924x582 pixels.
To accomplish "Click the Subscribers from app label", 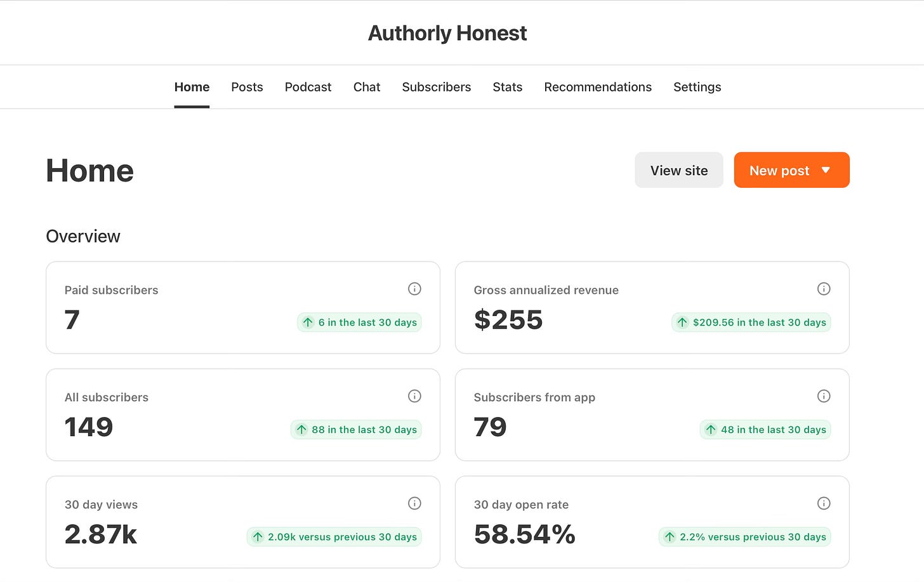I will pyautogui.click(x=534, y=397).
